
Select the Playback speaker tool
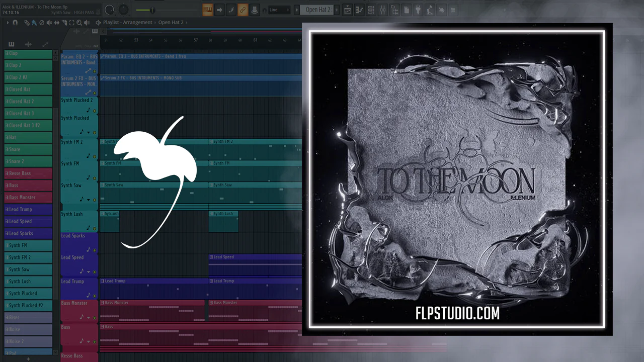(86, 23)
